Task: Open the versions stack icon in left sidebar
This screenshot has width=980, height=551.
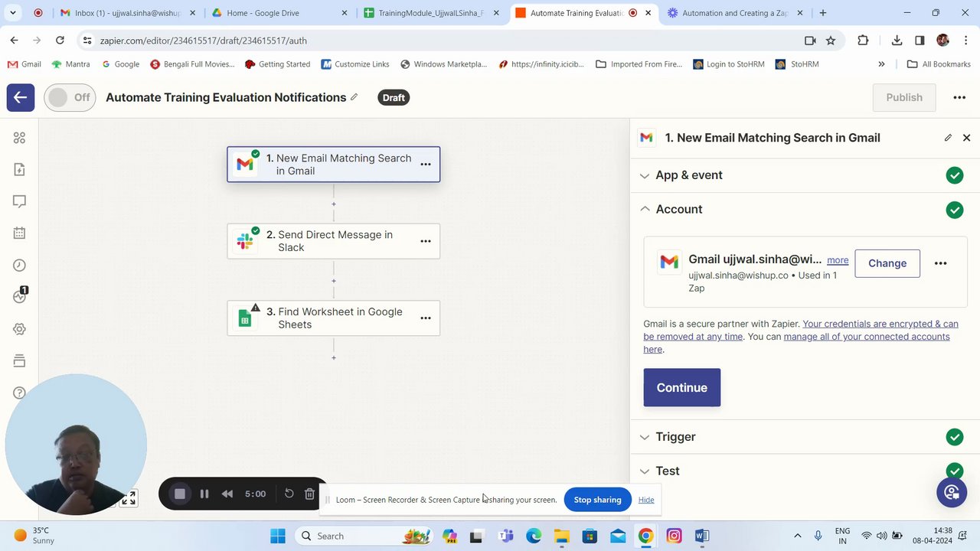Action: coord(20,360)
